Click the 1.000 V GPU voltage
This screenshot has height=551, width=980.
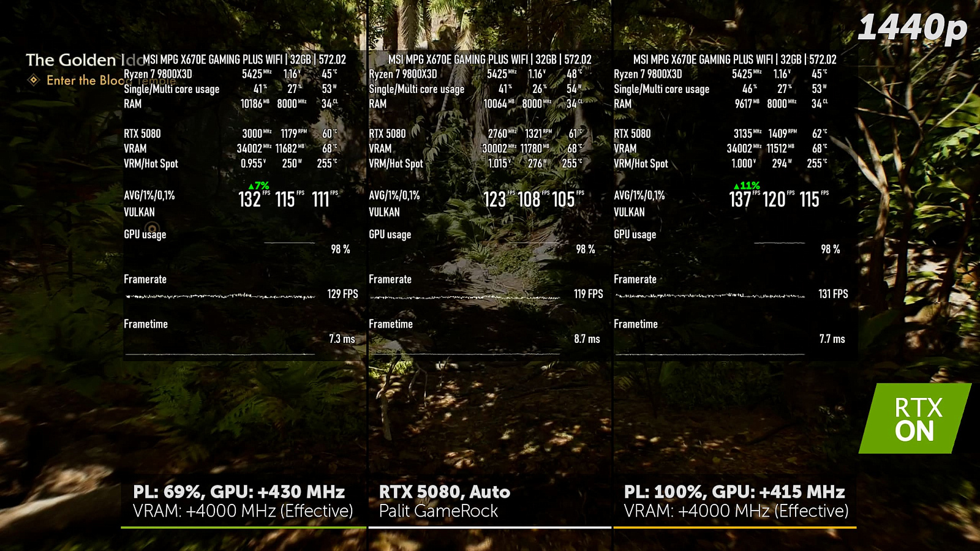click(744, 163)
